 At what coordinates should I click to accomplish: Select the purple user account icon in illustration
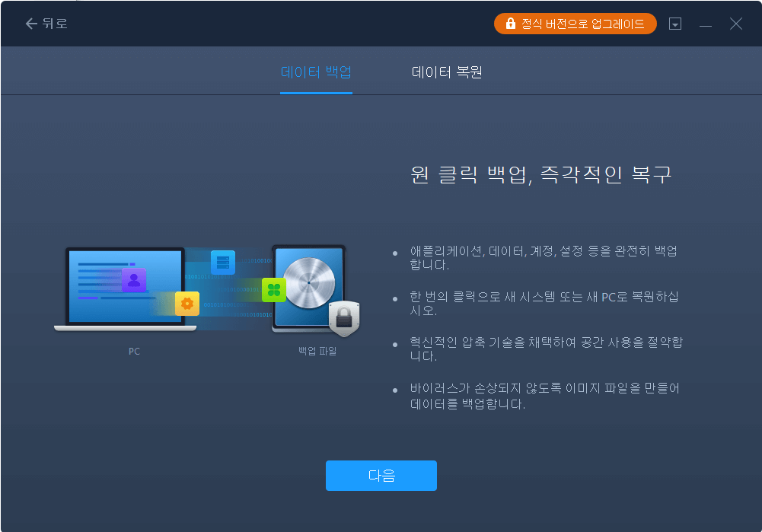click(x=133, y=281)
